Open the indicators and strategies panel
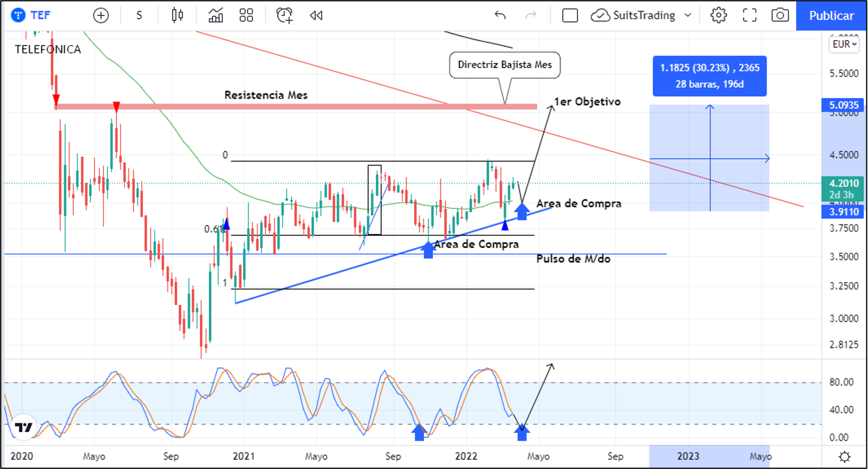Screen dimensions: 868x469 [216, 15]
